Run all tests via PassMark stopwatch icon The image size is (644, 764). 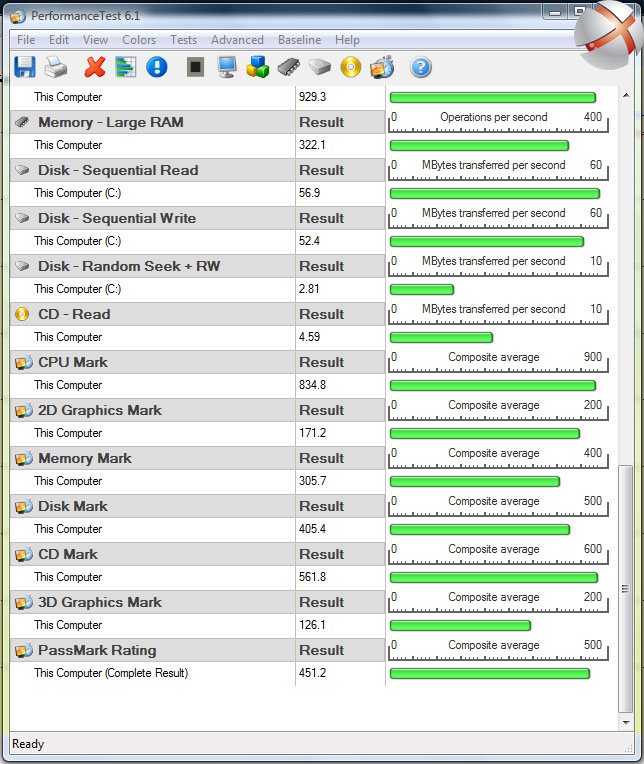[382, 67]
